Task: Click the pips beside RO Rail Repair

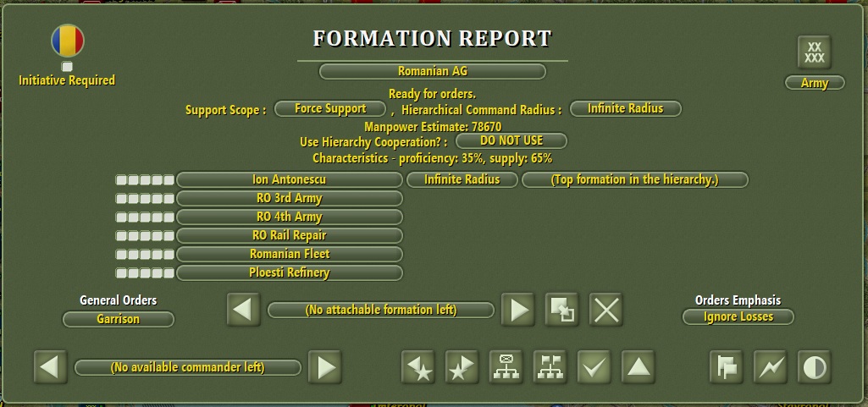Action: coord(145,235)
